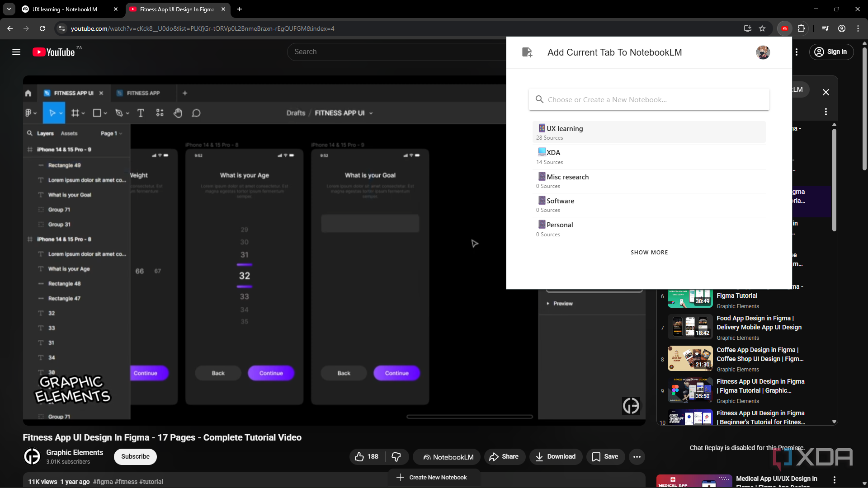868x488 pixels.
Task: Open the Graphic Elements channel avatar
Action: pyautogui.click(x=32, y=456)
